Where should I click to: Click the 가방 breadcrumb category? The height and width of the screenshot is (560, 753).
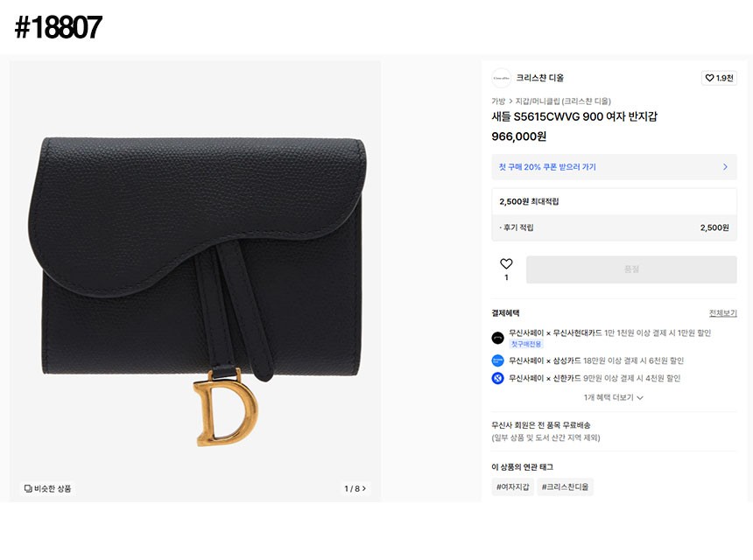click(x=498, y=101)
